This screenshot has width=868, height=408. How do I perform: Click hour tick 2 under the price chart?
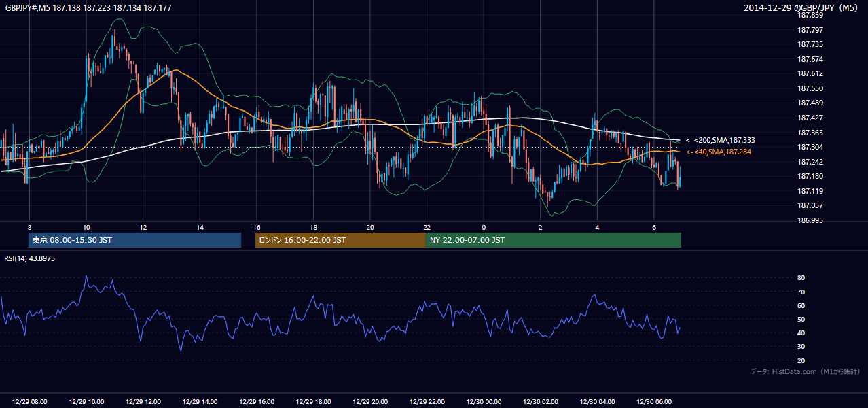click(x=541, y=227)
